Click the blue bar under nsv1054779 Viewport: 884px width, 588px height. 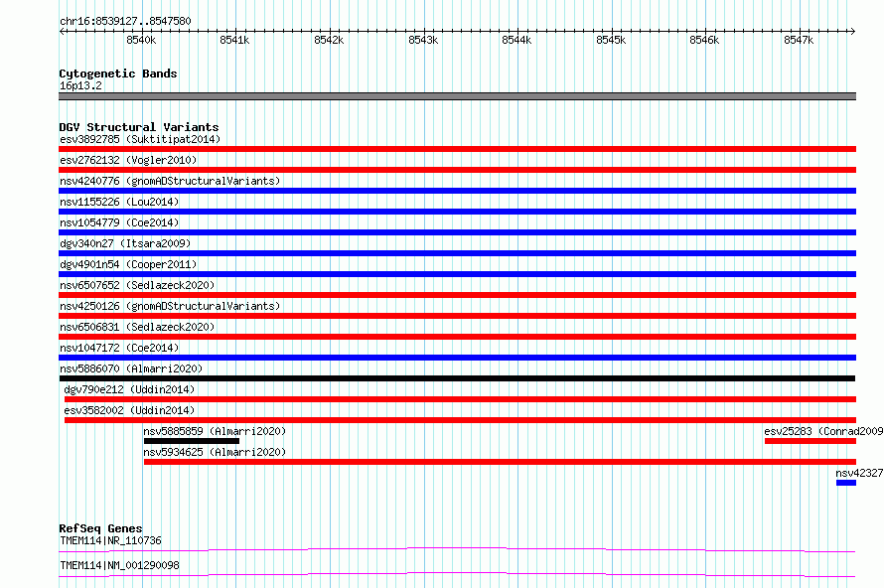coord(457,232)
